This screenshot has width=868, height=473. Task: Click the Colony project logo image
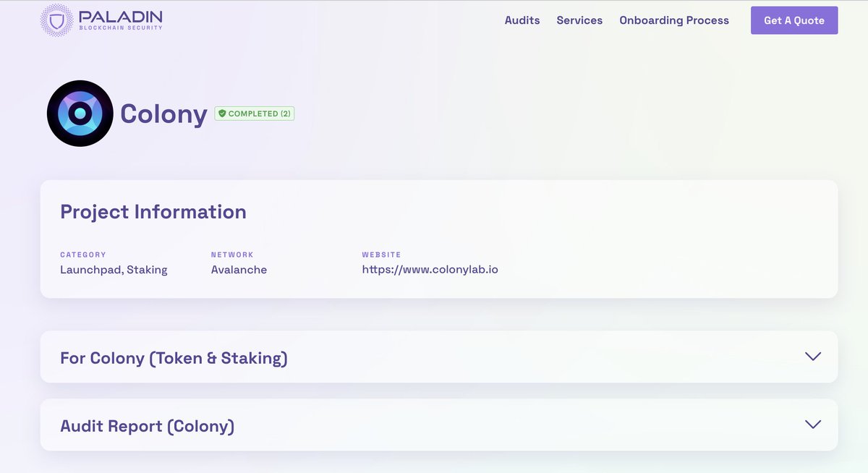click(80, 114)
